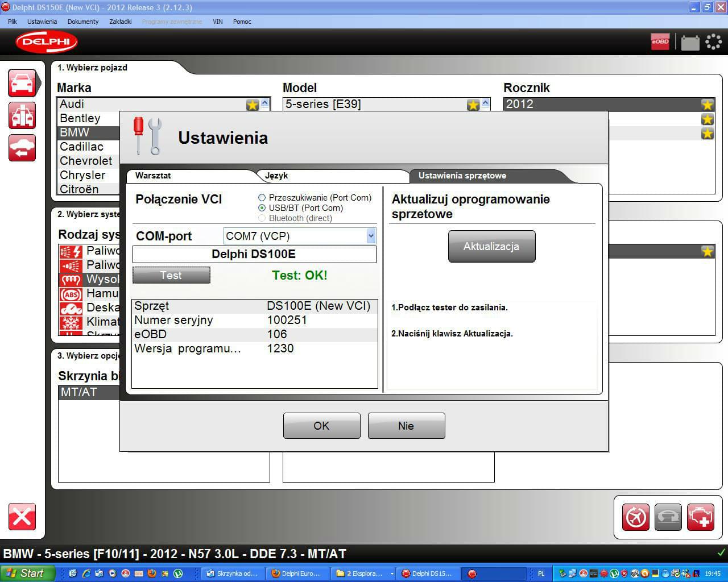Open the Zakładki menu
This screenshot has height=582, width=728.
[121, 22]
